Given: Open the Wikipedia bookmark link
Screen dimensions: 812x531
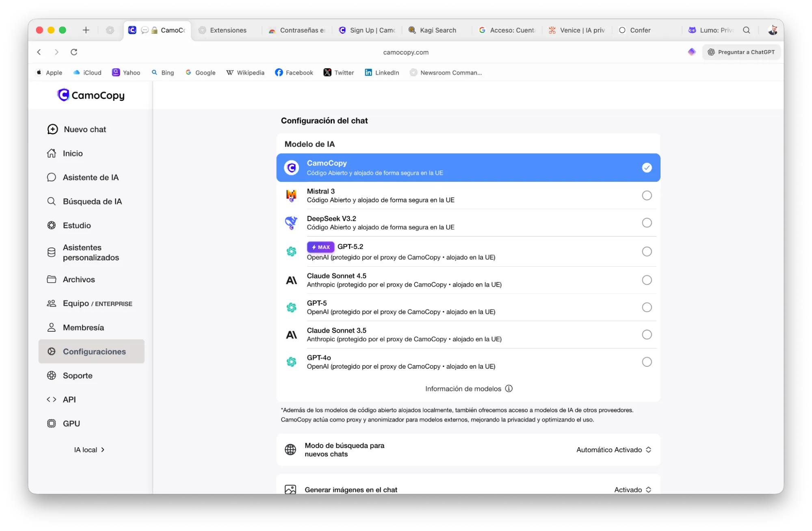Looking at the screenshot, I should (245, 73).
